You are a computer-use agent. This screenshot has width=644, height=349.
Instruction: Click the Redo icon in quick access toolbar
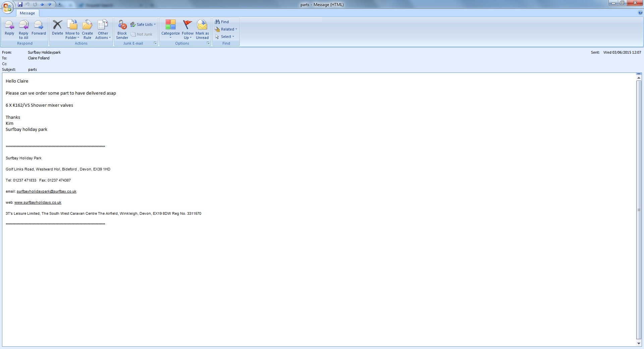tap(35, 4)
